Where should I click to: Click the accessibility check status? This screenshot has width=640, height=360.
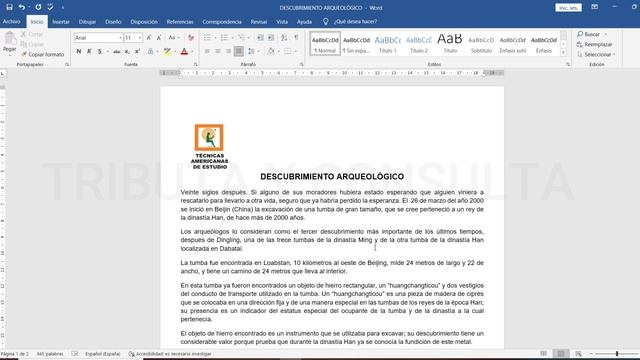tap(170, 354)
